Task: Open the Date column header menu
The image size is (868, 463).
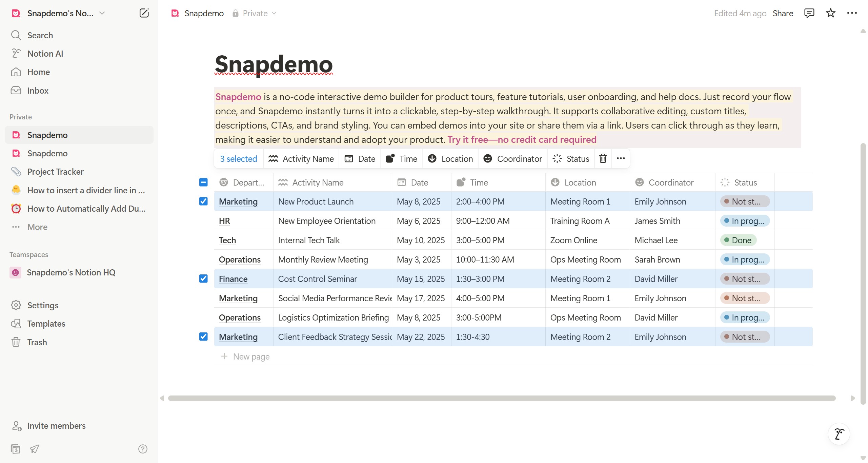Action: [x=422, y=182]
